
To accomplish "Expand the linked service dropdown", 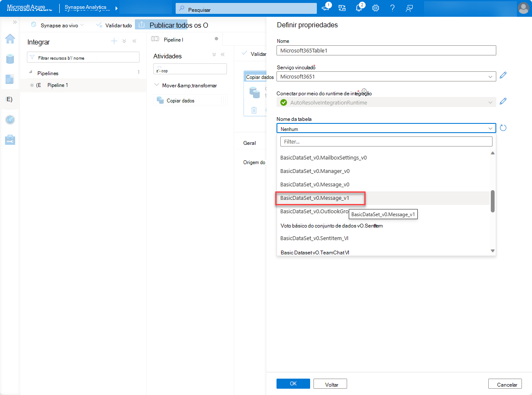I will coord(490,76).
